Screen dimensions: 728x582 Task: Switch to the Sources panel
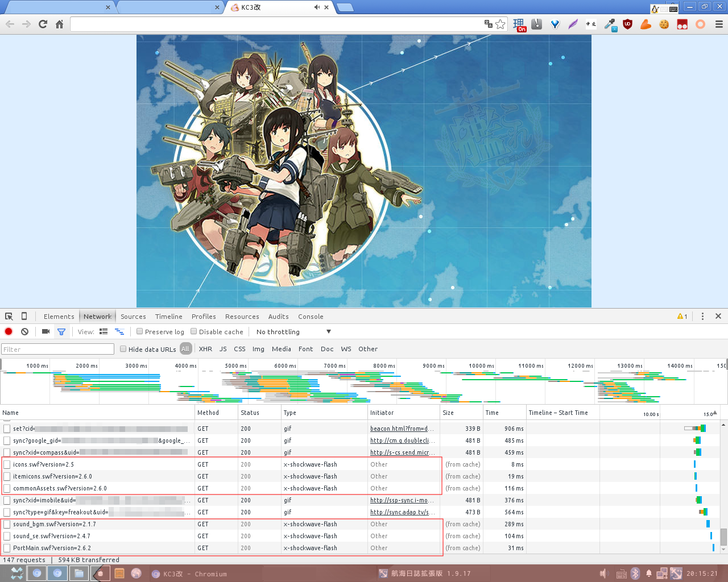pyautogui.click(x=133, y=317)
